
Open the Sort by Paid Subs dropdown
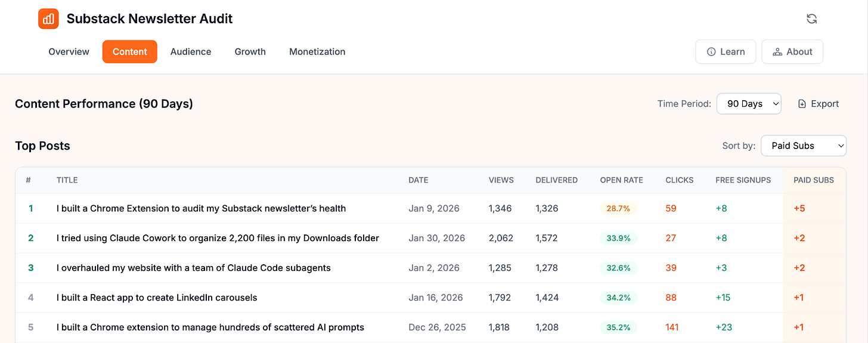click(x=803, y=146)
